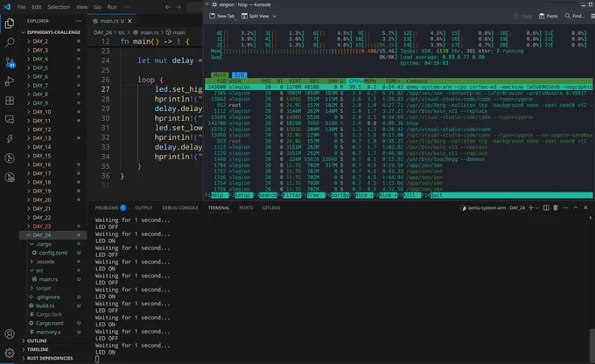
Task: Switch to the GITLENS panel tab
Action: click(x=271, y=207)
